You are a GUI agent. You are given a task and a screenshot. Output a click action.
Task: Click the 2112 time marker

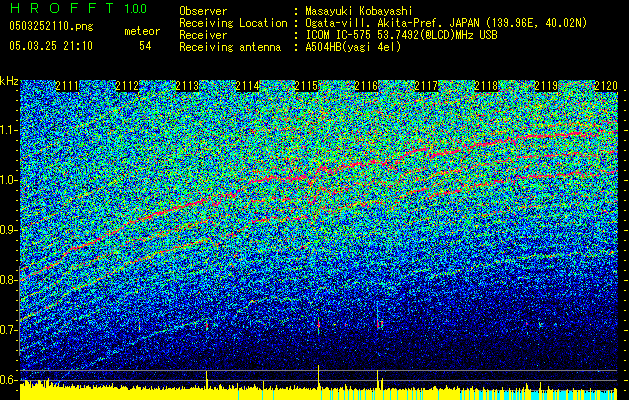tap(127, 86)
